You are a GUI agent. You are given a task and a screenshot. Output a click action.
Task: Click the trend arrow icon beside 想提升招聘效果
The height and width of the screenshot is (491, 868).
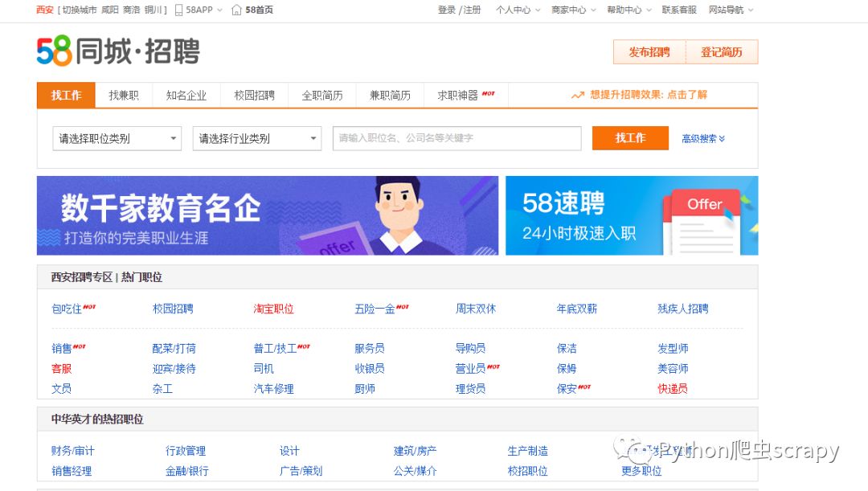coord(578,95)
